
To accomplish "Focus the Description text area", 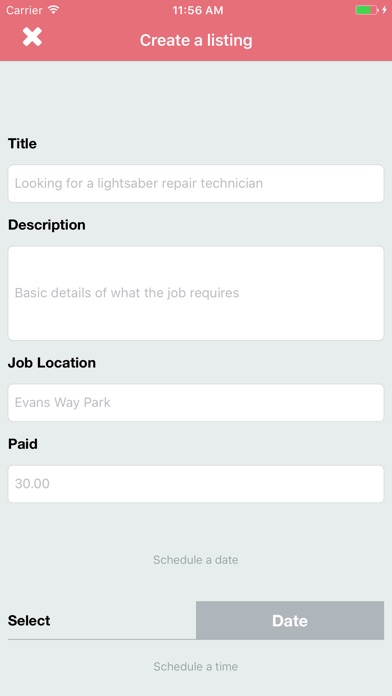I will [196, 293].
